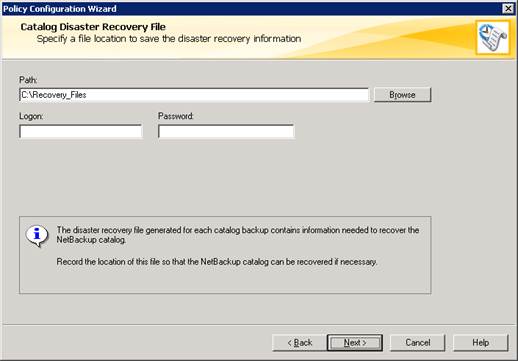
Task: Click the 'The disaster recovery file generated' text
Action: point(238,235)
